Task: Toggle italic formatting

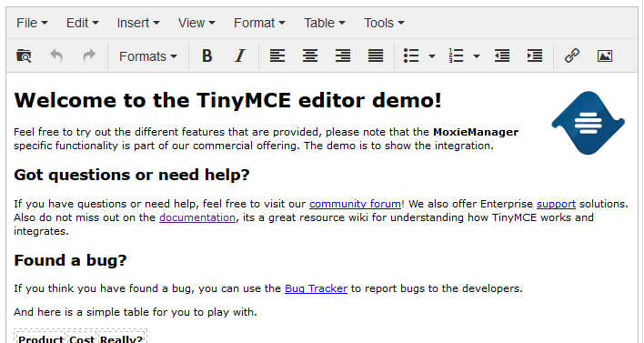Action: point(240,55)
